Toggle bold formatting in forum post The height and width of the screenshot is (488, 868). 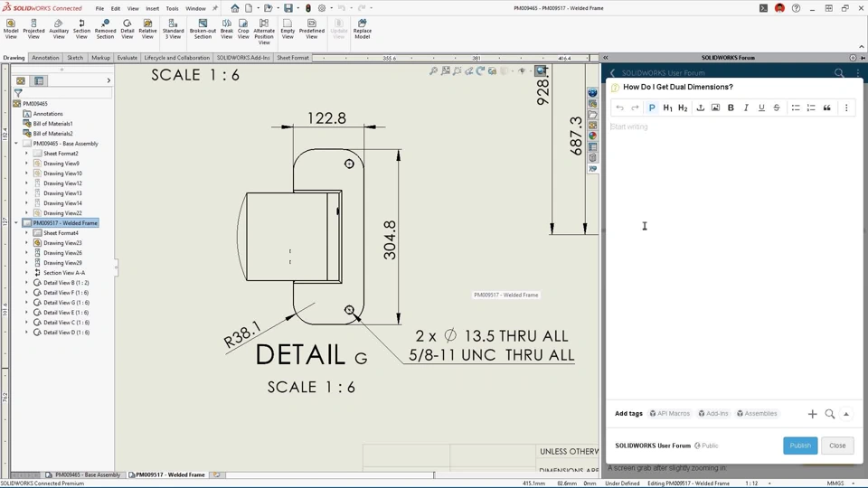pos(731,108)
